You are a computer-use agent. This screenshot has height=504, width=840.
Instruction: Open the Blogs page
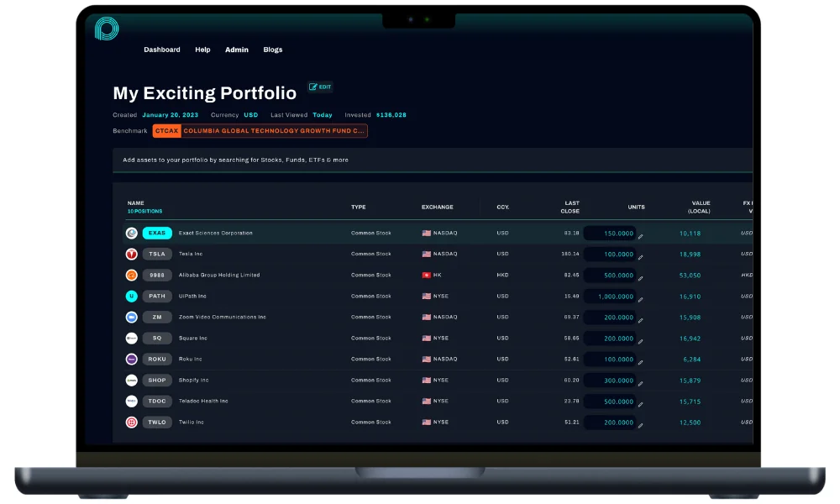(x=273, y=50)
